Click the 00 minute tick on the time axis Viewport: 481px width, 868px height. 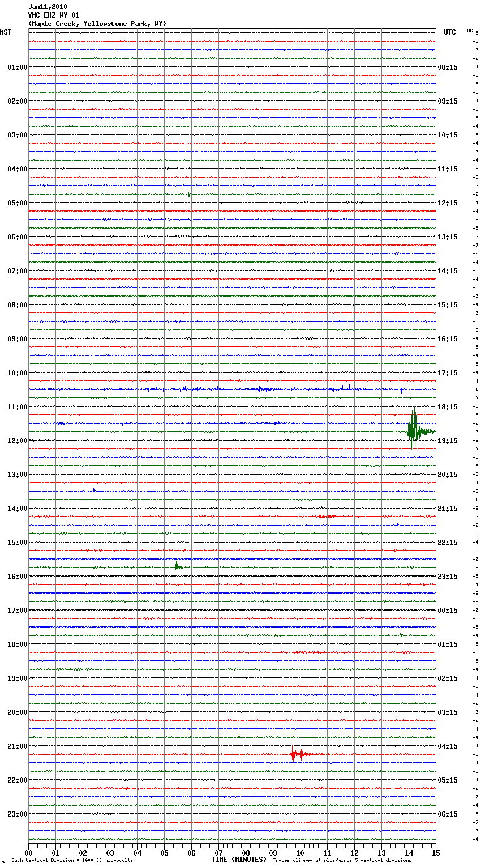point(29,853)
